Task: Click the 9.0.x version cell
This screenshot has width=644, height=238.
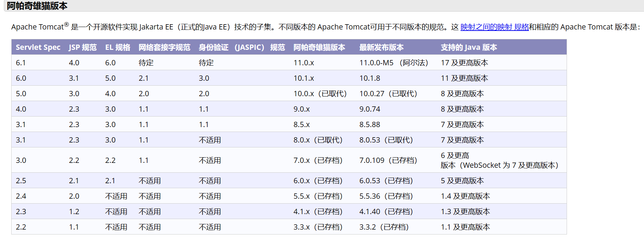Action: (x=302, y=109)
